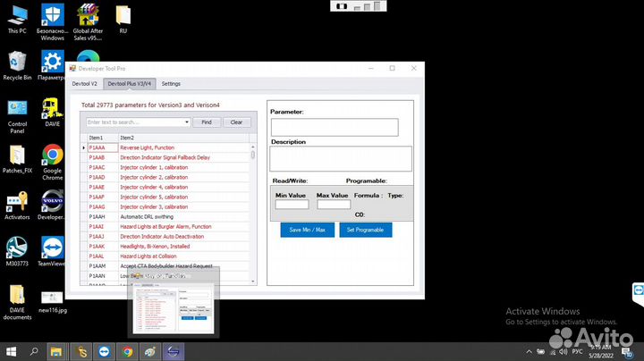Viewport: 644px width, 361px height.
Task: Open Patches_FIX folder
Action: pos(17,159)
